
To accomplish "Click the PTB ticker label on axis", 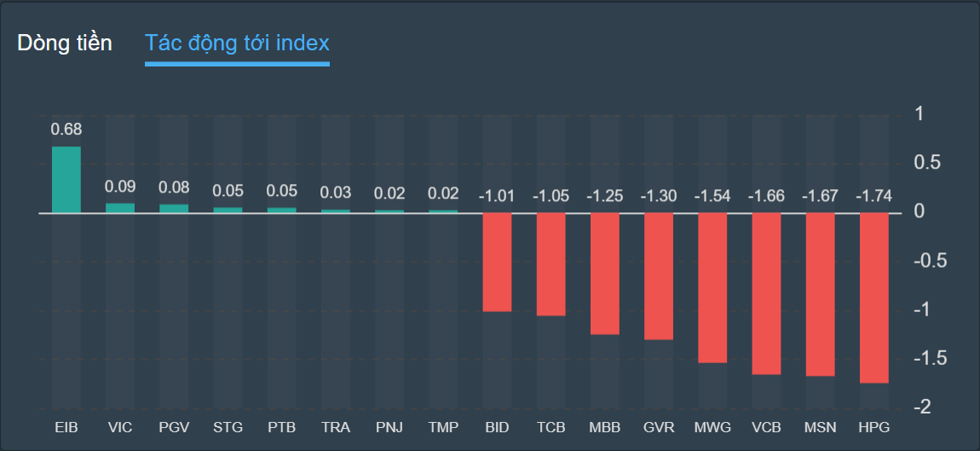I will tap(281, 427).
